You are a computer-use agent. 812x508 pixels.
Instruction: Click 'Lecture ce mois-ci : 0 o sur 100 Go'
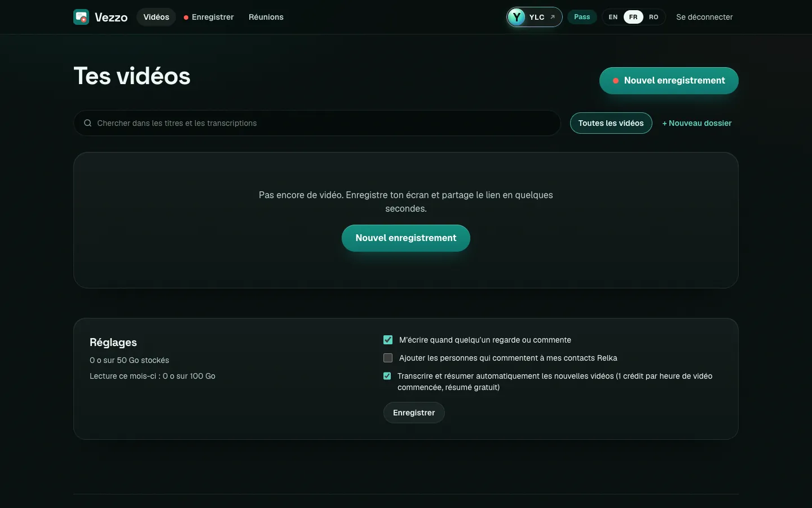[152, 376]
